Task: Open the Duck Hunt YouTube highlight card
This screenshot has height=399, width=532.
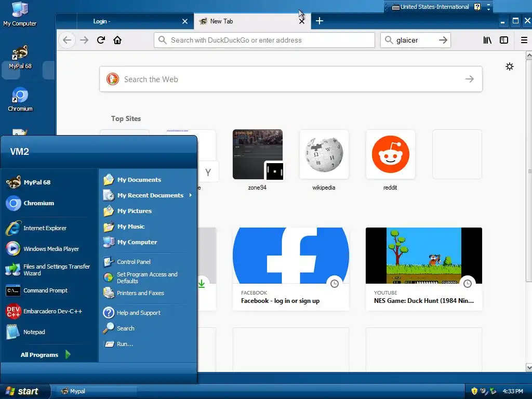Action: [424, 269]
